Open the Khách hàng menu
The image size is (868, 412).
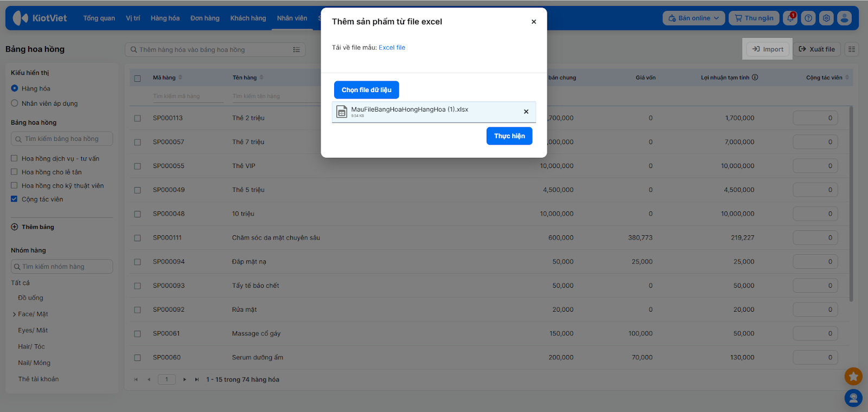(248, 18)
